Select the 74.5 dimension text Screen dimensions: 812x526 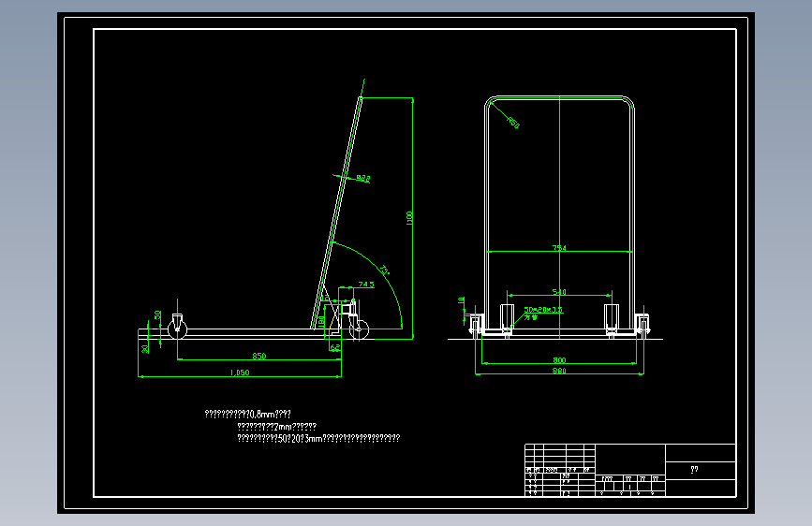[x=366, y=285]
